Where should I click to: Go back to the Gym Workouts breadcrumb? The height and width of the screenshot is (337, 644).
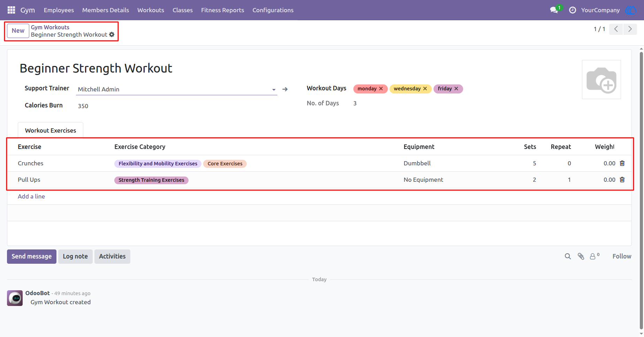point(50,27)
